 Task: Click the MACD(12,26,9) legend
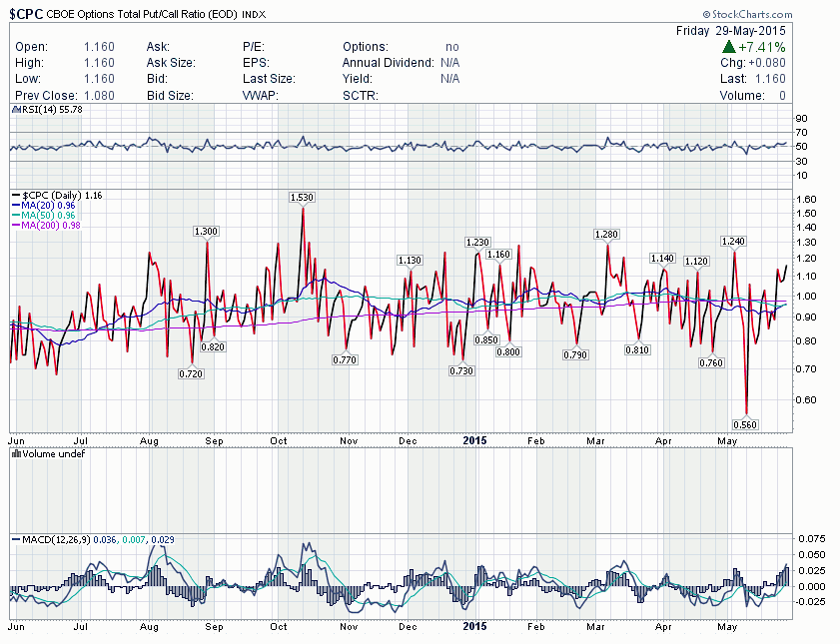point(93,539)
